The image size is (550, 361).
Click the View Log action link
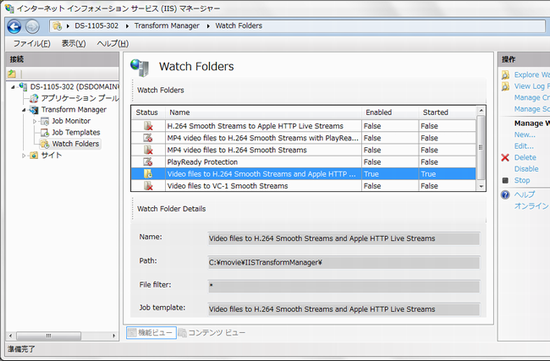tap(532, 86)
